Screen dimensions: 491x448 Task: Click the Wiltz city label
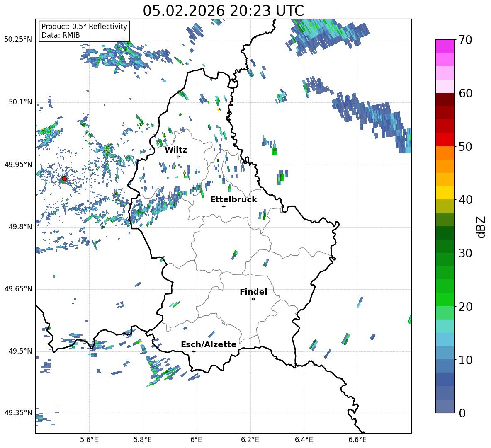[x=176, y=150]
